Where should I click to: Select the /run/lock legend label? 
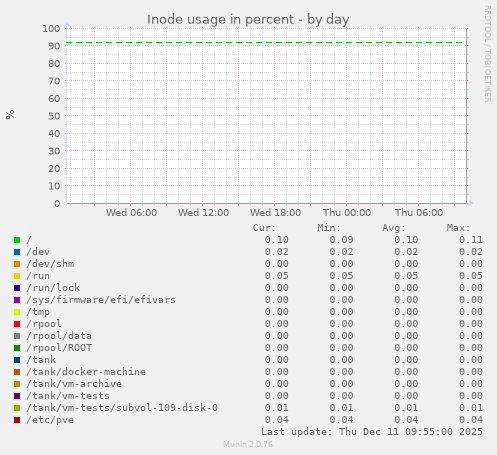click(x=53, y=288)
